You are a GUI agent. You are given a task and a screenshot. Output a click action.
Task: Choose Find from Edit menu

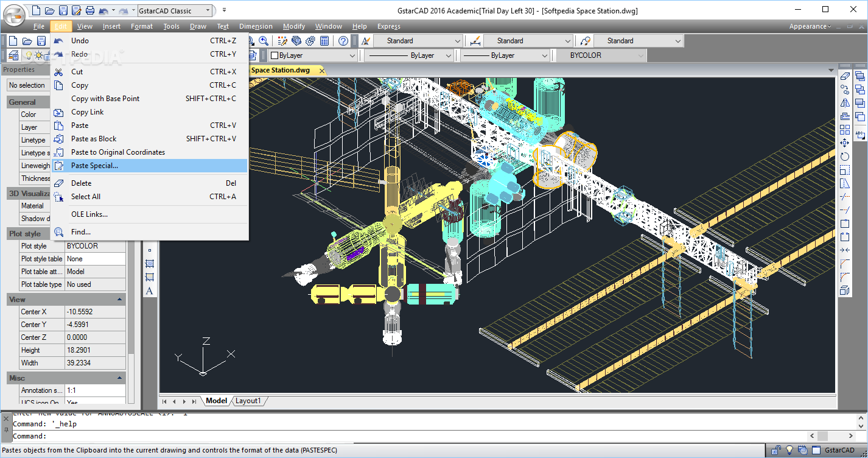click(150, 232)
